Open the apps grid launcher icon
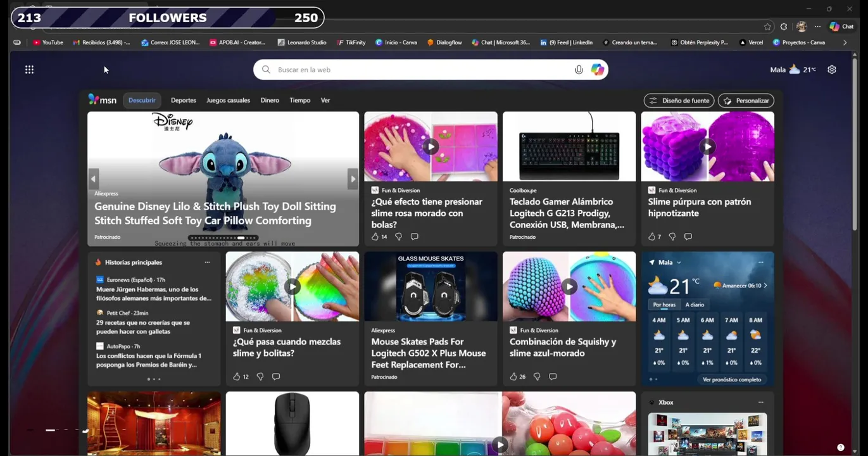868x456 pixels. (29, 70)
